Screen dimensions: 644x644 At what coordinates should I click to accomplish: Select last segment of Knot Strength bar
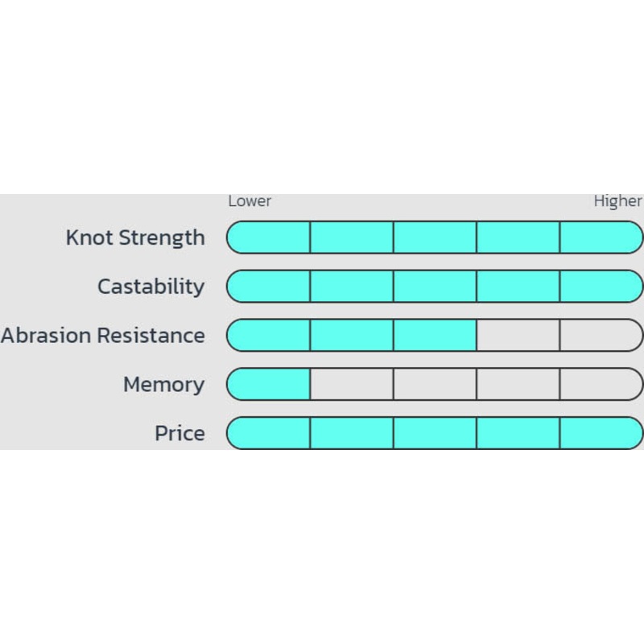[601, 237]
